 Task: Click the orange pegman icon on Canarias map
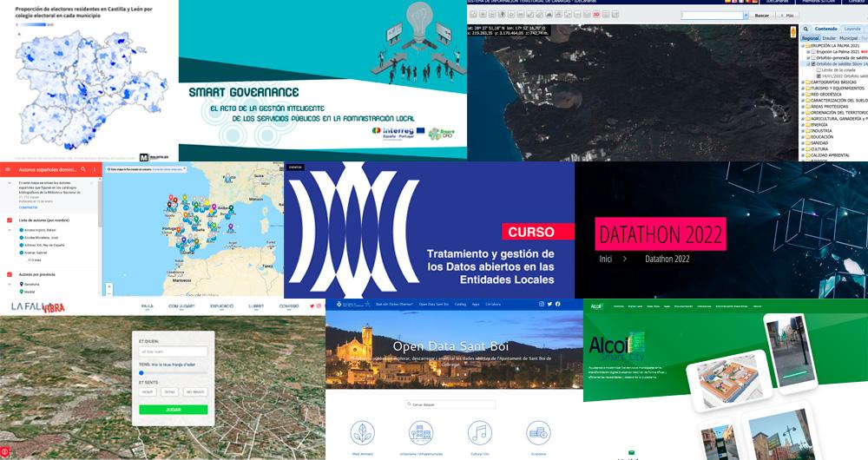coord(793,32)
